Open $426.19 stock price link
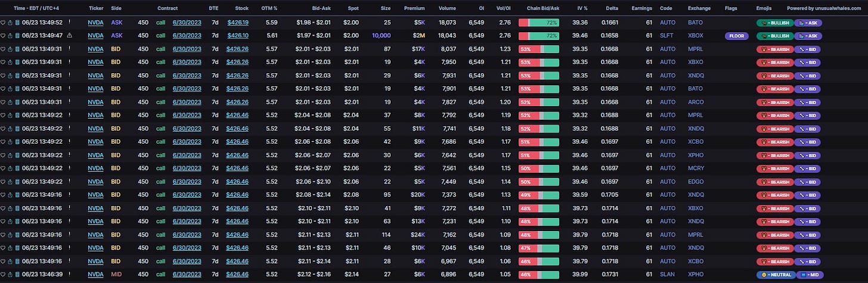 pos(238,22)
